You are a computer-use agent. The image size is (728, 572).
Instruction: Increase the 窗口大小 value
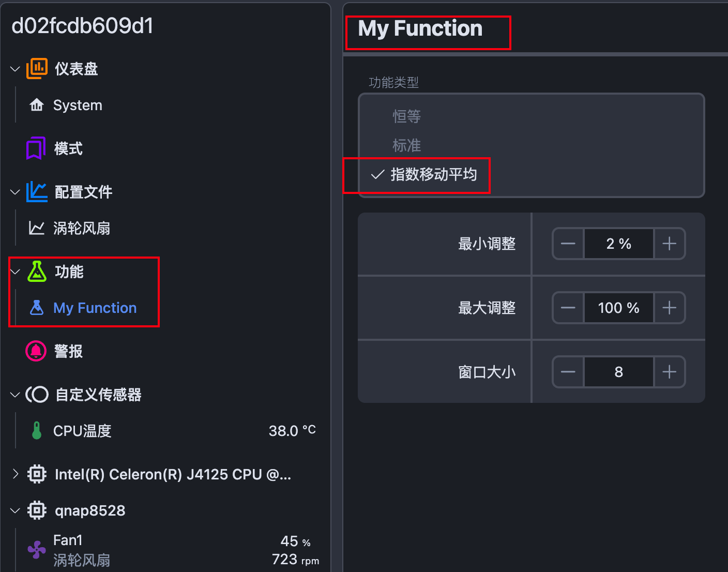[x=670, y=372]
